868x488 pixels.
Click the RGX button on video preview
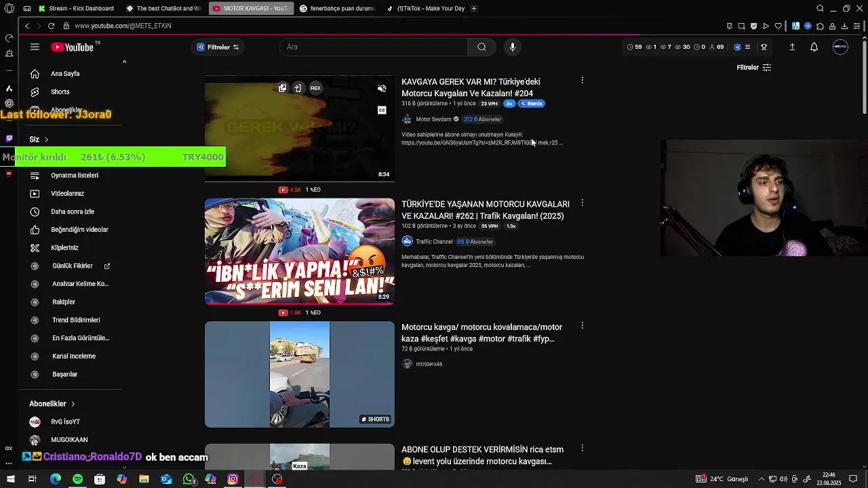315,88
